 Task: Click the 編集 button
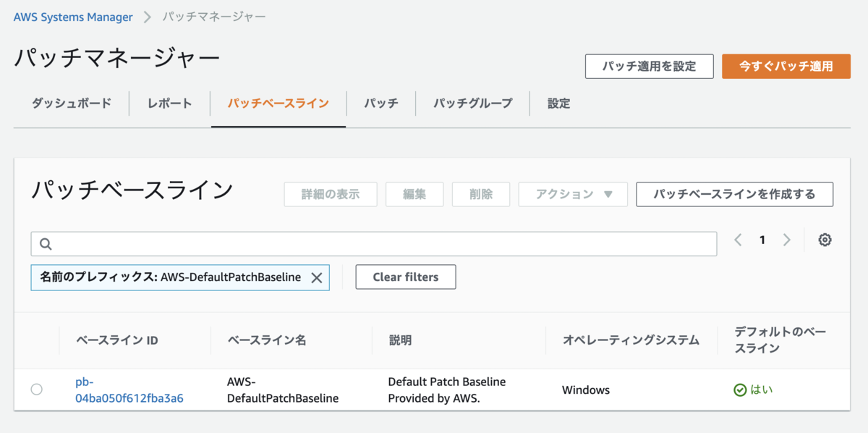point(414,194)
